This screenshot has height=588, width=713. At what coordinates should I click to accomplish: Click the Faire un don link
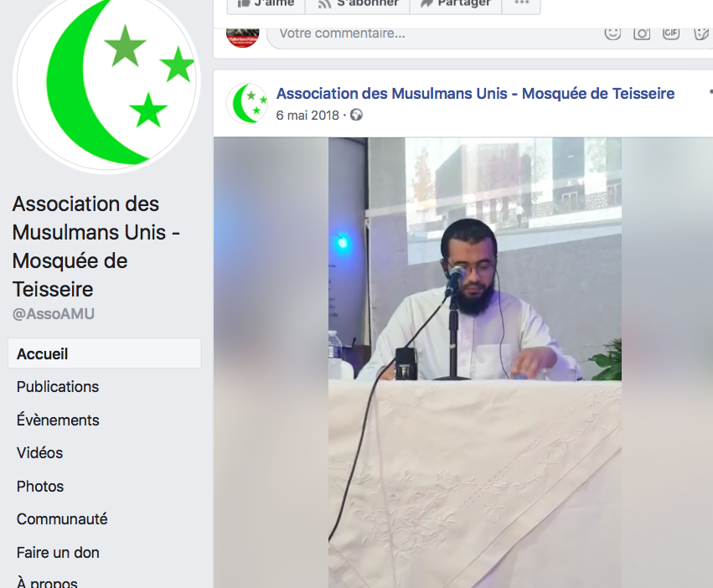click(58, 553)
